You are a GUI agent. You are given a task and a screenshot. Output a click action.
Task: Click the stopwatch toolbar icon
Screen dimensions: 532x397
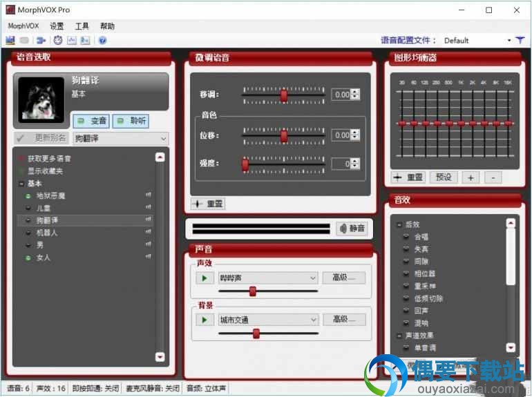(58, 40)
